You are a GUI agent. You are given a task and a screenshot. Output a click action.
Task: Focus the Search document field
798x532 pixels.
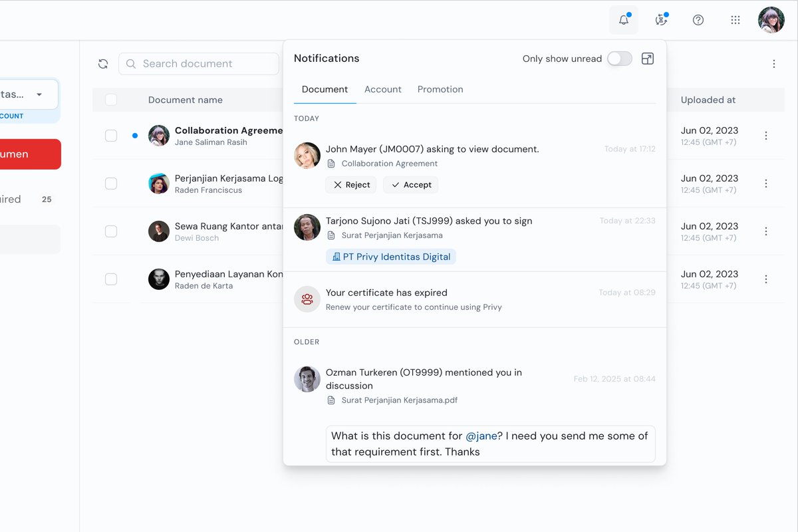pyautogui.click(x=199, y=64)
